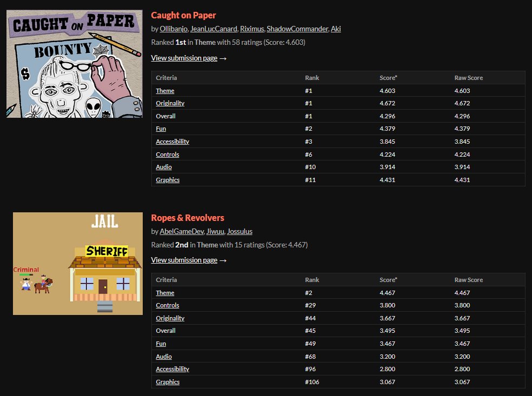Open the Ropes & Revolvers game title link
The width and height of the screenshot is (532, 396).
pyautogui.click(x=188, y=218)
